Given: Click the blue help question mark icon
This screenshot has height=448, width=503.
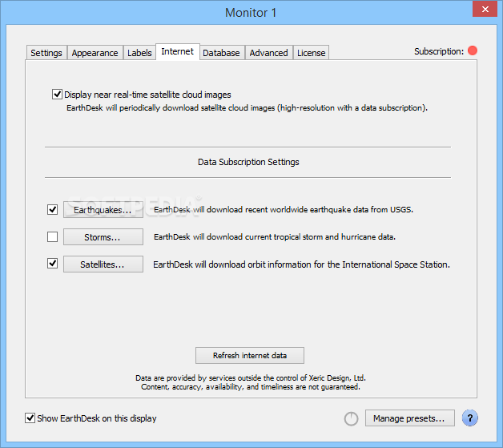Looking at the screenshot, I should click(x=470, y=418).
